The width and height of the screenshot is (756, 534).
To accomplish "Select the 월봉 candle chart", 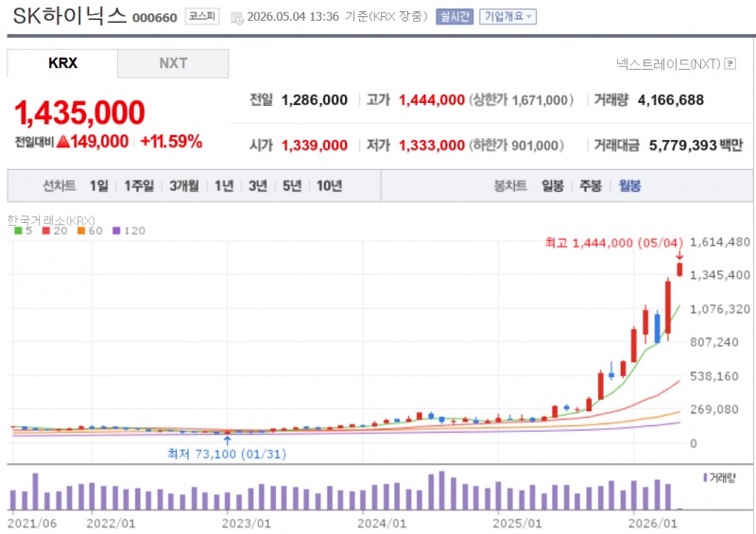I will 629,185.
